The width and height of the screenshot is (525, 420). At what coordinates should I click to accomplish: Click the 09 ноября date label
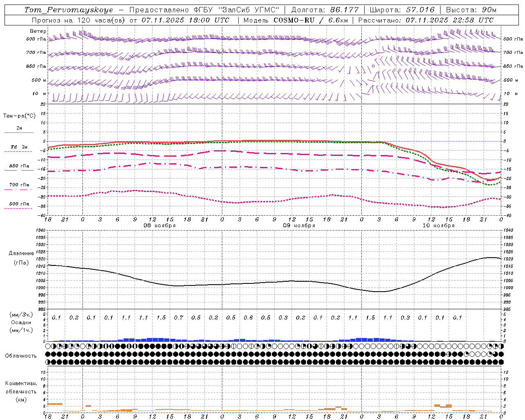pos(299,226)
